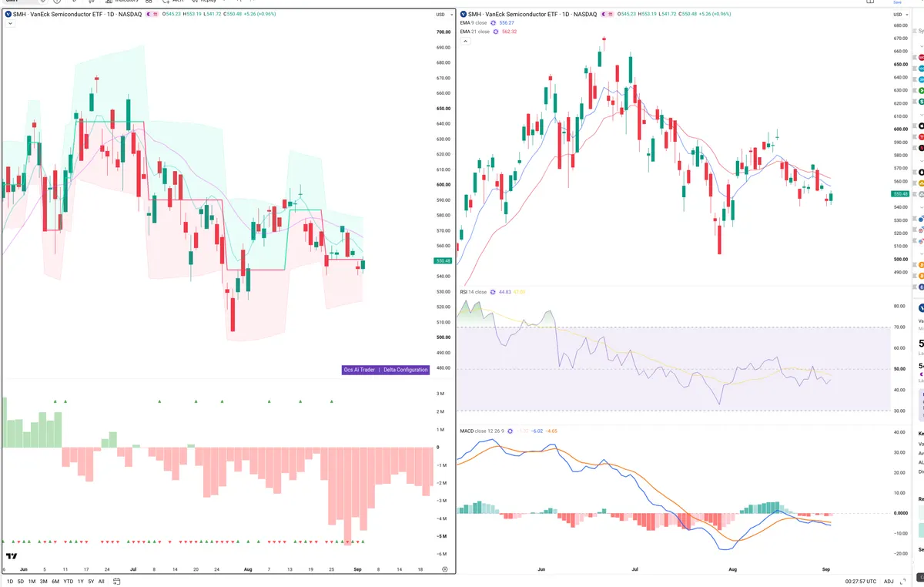Image resolution: width=924 pixels, height=587 pixels.
Task: Select the MACD close 12 26 9 legend
Action: [x=481, y=431]
